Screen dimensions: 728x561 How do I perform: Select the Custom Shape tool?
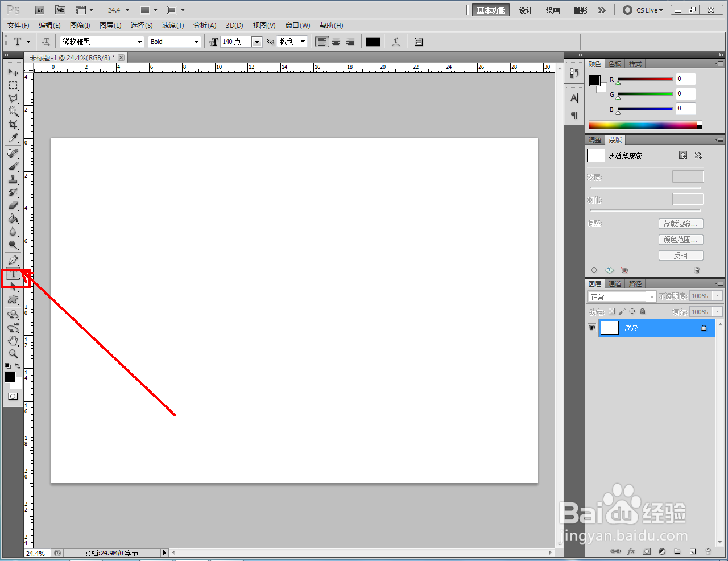[x=13, y=299]
